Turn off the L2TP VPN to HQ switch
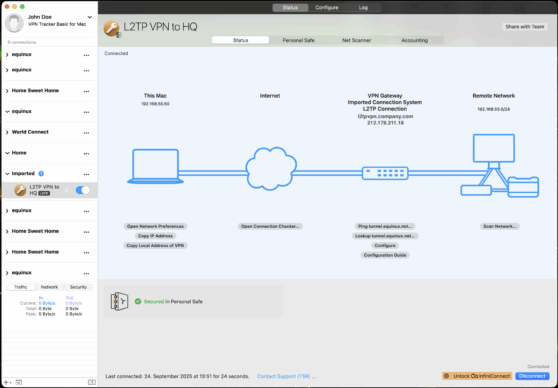Viewport: 558px width, 388px height. 83,190
